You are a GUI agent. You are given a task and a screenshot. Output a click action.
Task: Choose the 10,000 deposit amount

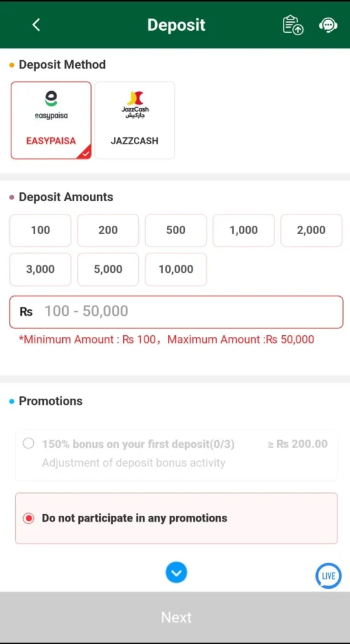click(175, 269)
